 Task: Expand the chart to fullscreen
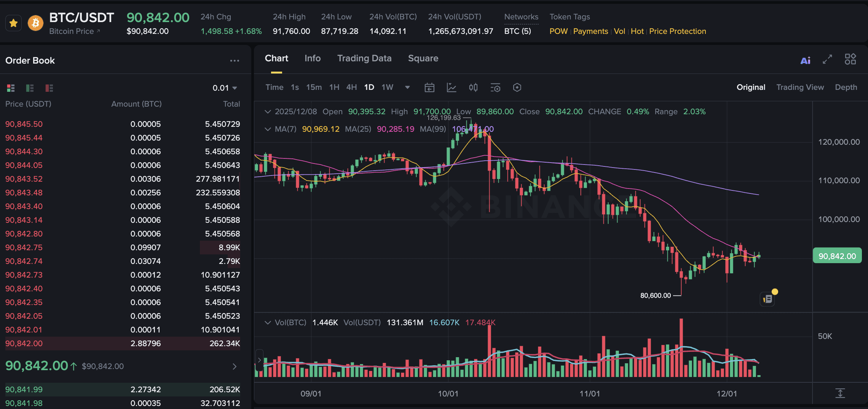point(827,60)
